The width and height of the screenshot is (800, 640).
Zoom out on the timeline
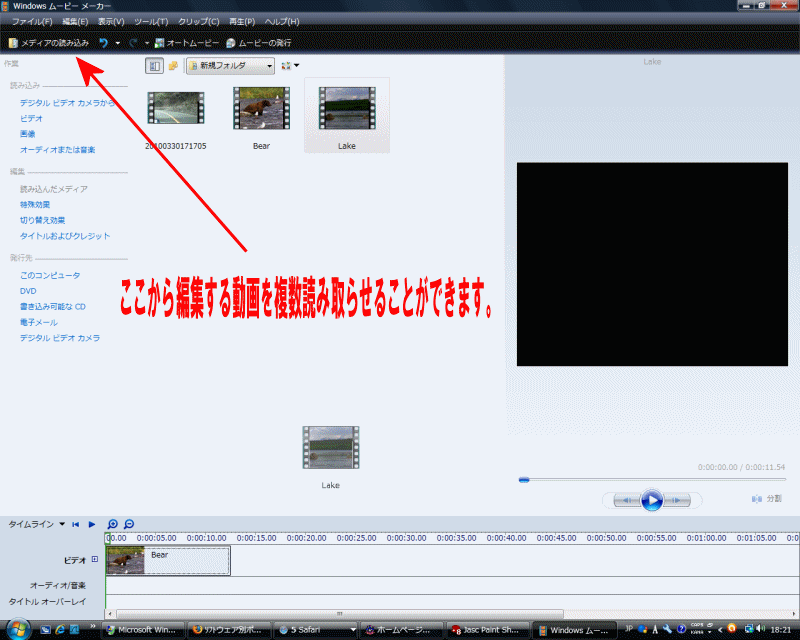(x=128, y=524)
